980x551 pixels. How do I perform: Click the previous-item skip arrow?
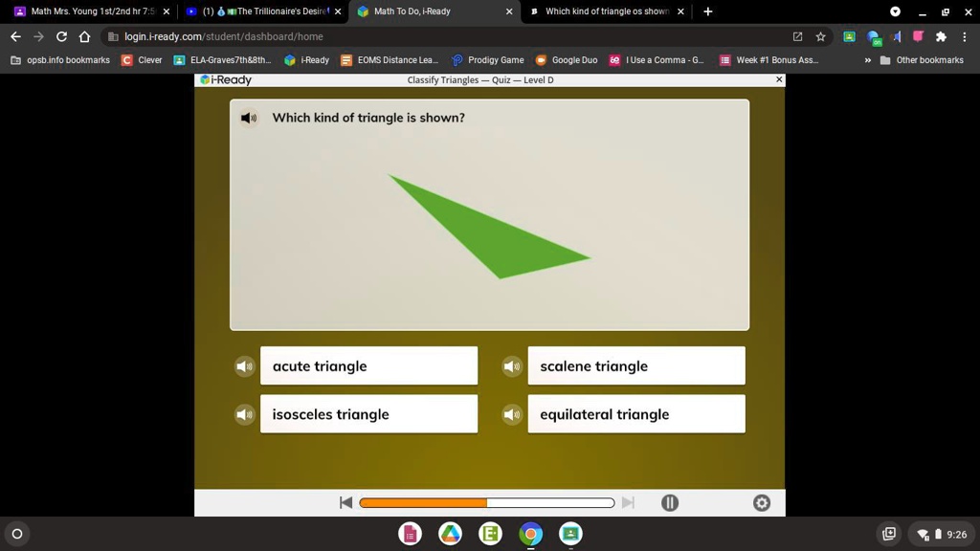coord(345,501)
